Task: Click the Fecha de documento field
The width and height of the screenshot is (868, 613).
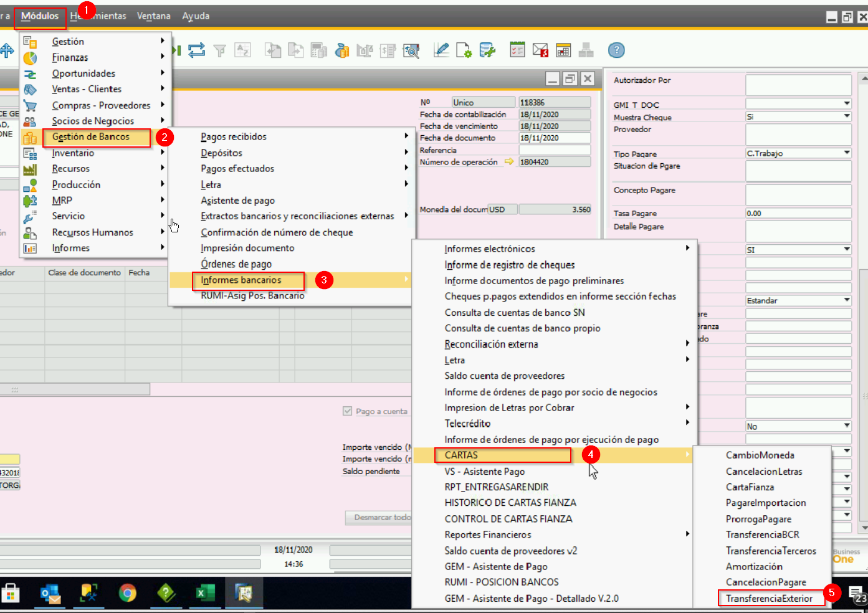Action: coord(555,138)
